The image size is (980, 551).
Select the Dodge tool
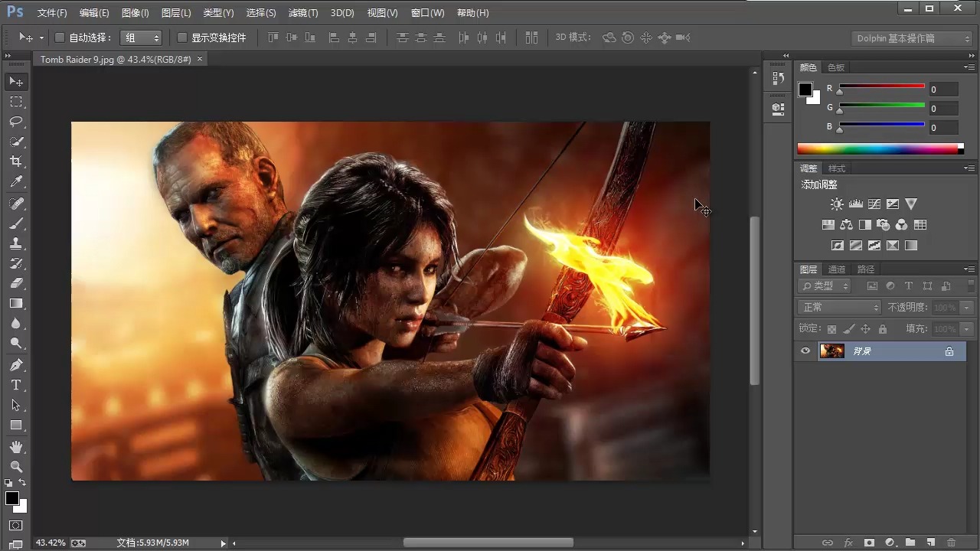pos(16,343)
